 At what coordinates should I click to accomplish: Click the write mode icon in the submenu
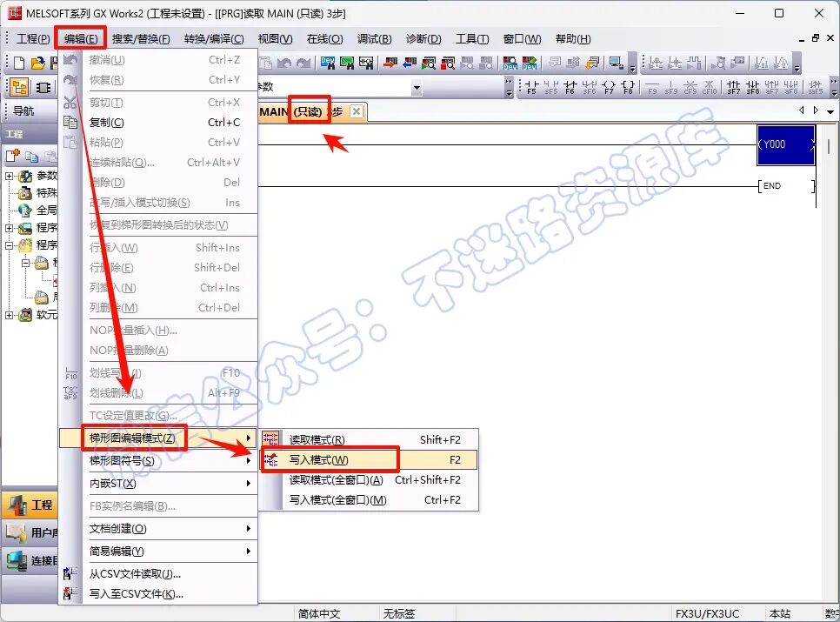pos(271,459)
